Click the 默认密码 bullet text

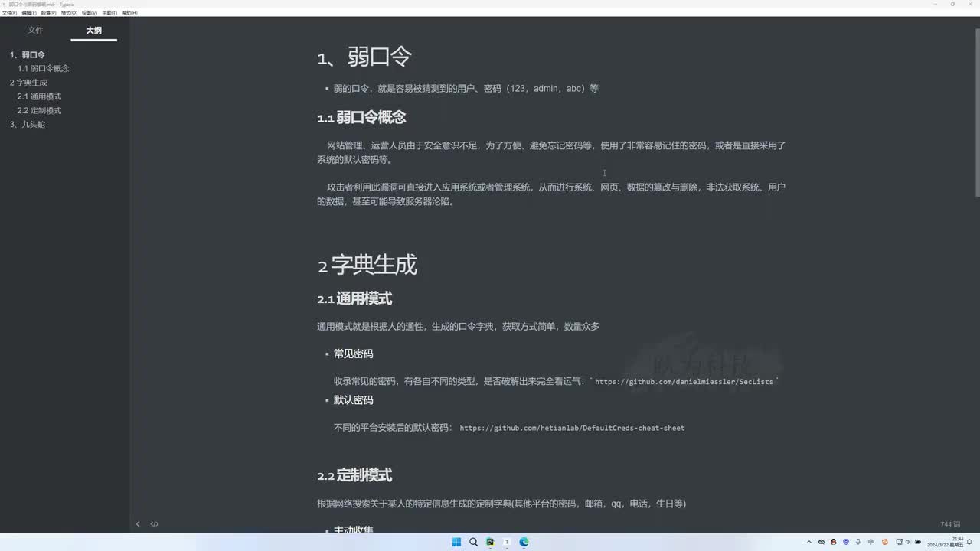[354, 400]
